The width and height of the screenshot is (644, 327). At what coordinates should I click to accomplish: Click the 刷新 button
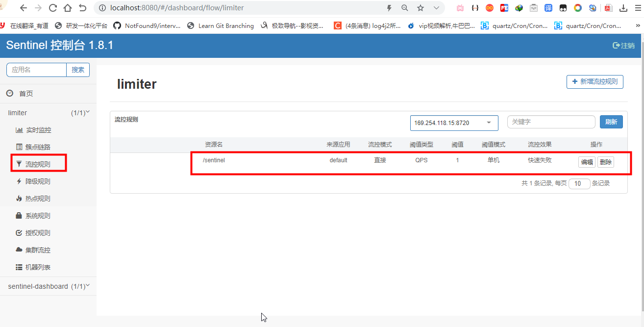(x=611, y=122)
